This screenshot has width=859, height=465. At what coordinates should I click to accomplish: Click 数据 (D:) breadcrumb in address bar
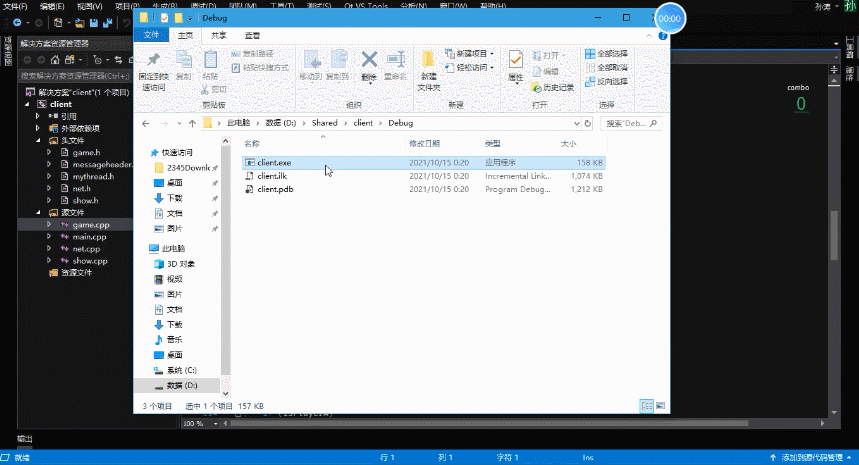point(280,123)
